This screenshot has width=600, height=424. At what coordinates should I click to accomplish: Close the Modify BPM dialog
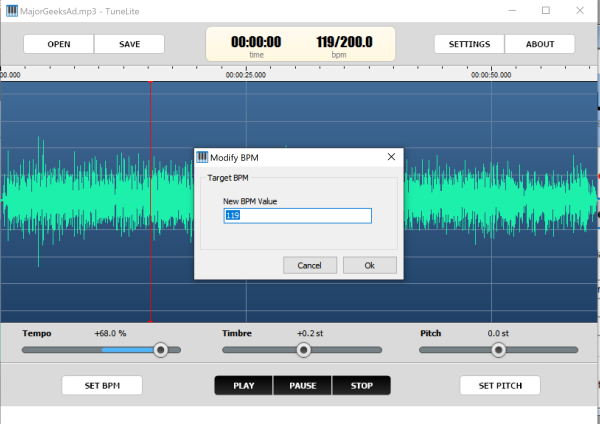tap(391, 157)
